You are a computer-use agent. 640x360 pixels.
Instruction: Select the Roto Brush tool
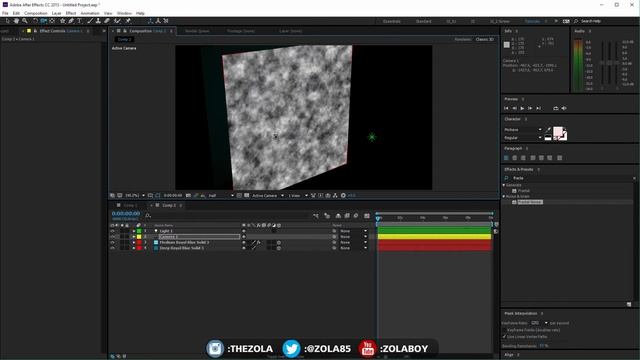pyautogui.click(x=117, y=21)
